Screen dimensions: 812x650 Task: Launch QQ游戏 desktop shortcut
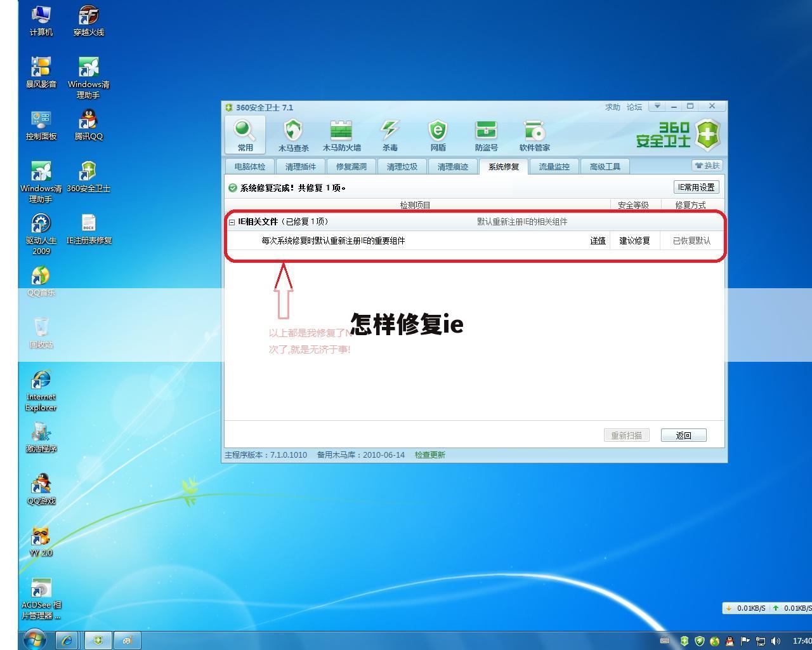pyautogui.click(x=41, y=489)
